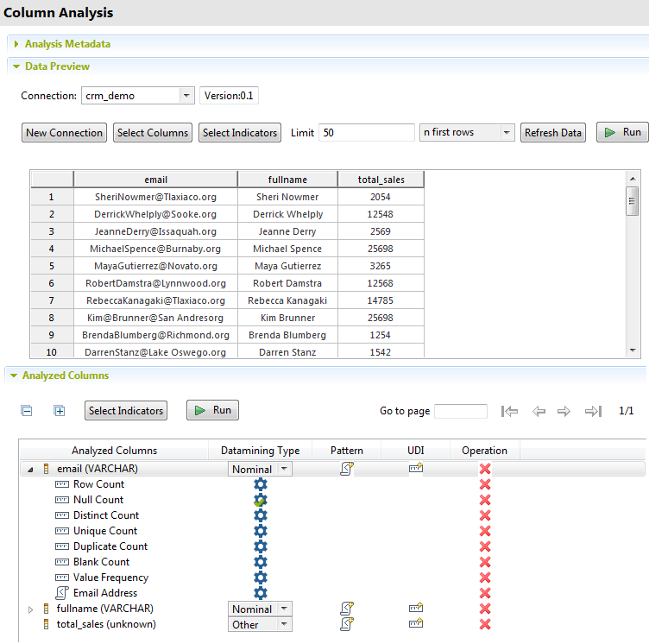Open options gear for Null Count indicator
The height and width of the screenshot is (644, 649).
[260, 500]
